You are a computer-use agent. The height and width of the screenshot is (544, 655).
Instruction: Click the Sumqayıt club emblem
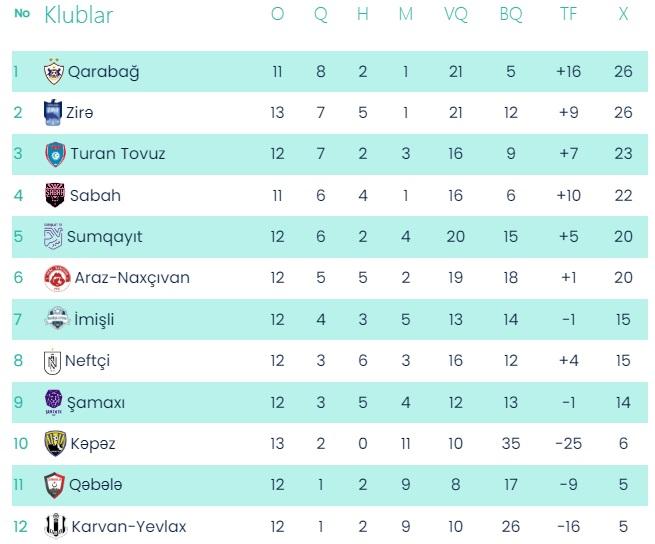[52, 237]
